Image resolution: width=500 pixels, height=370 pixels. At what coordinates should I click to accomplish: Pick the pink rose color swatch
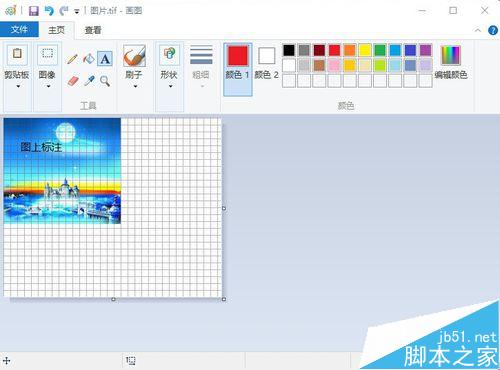(x=334, y=65)
